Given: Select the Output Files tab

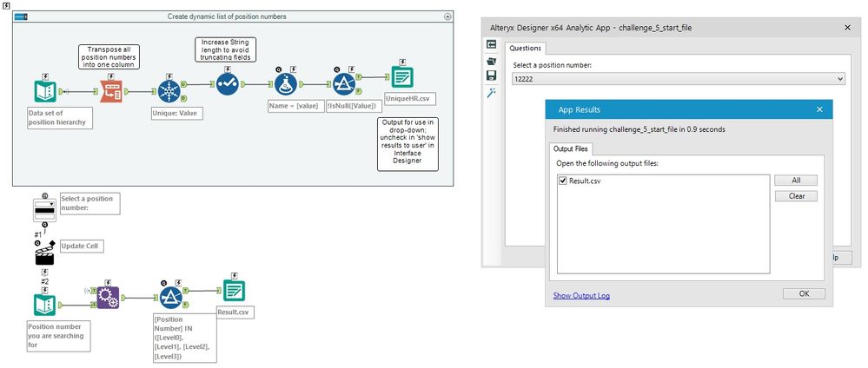Looking at the screenshot, I should [572, 148].
